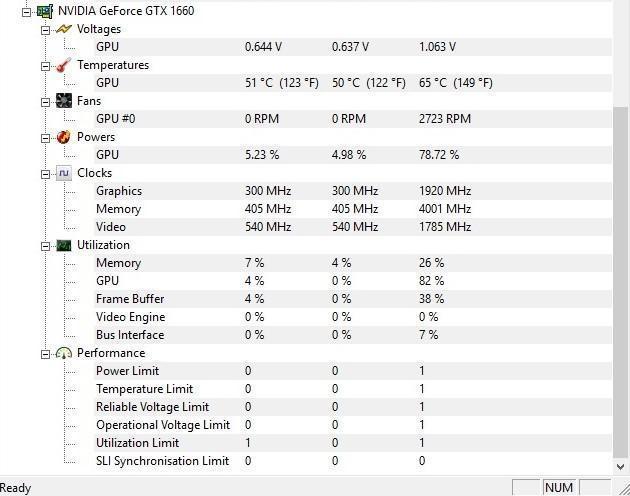Collapse the NVIDIA GeForce GTX 1660 node

coord(27,12)
